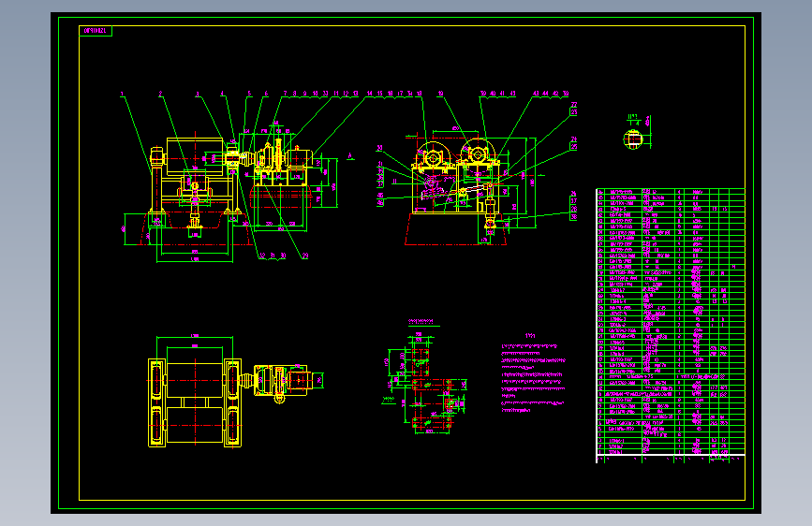
Task: Select the section marker letter A
Action: pos(350,155)
